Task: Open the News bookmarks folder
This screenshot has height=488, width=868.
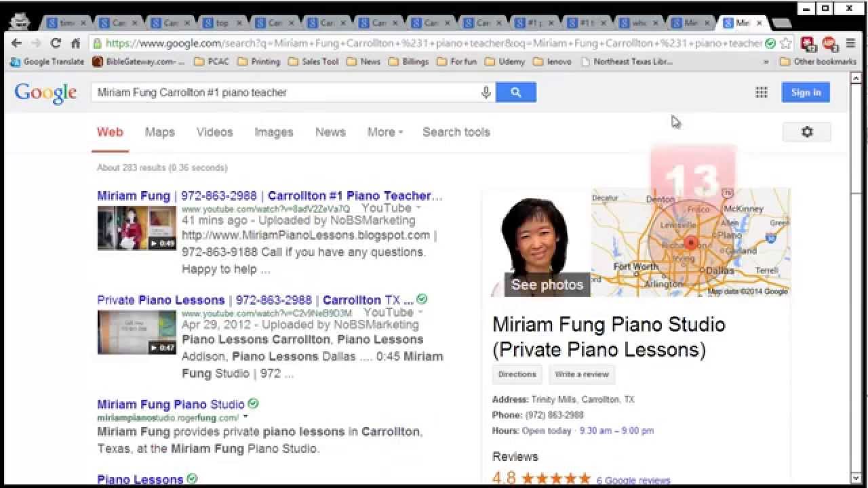Action: tap(363, 62)
